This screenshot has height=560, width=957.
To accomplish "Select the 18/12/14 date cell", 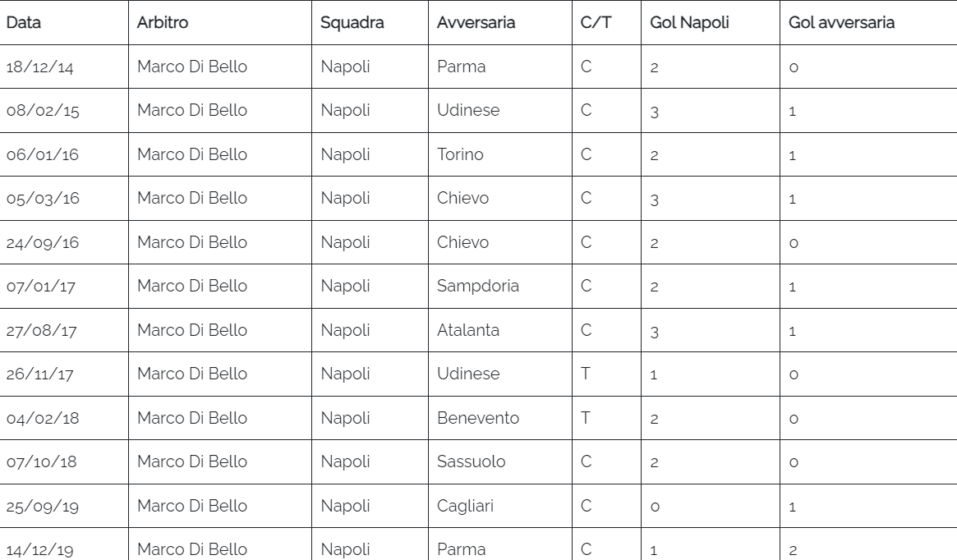I will [39, 67].
